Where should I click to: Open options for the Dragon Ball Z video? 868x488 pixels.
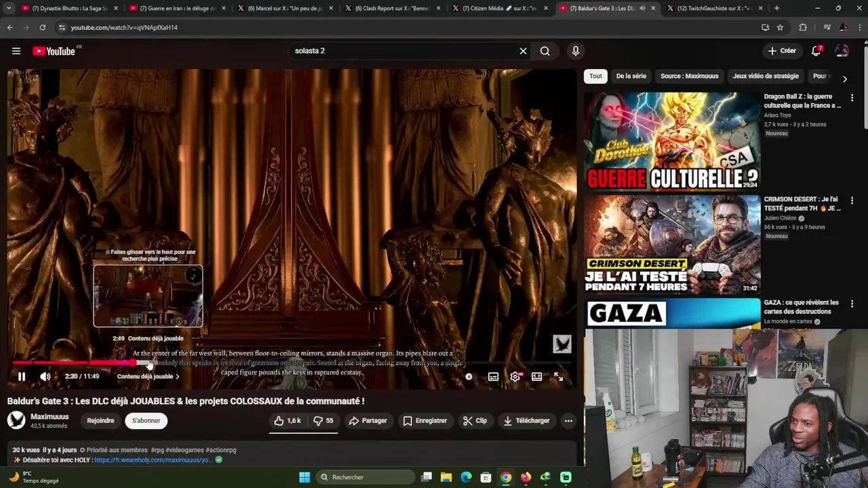click(852, 98)
